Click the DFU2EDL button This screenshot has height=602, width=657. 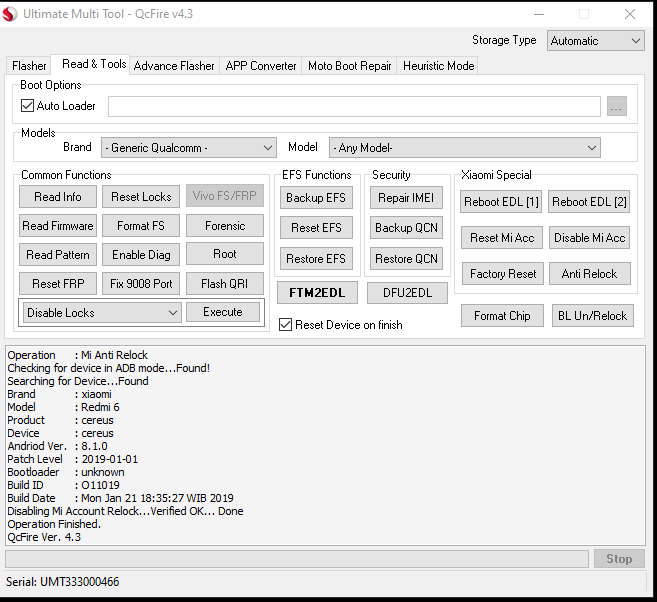[x=407, y=292]
